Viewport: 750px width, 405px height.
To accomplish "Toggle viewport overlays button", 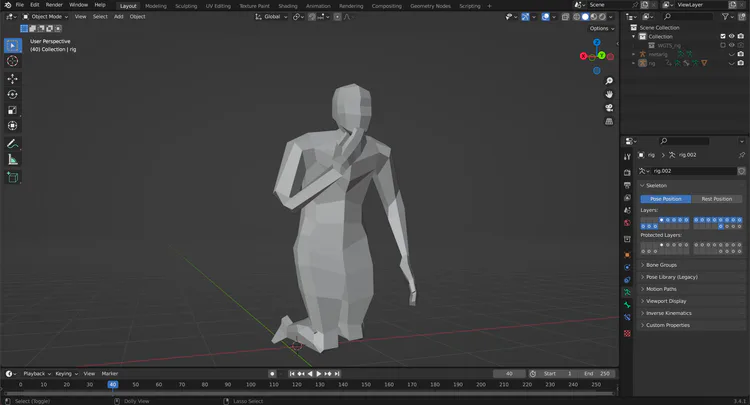I will tap(545, 17).
